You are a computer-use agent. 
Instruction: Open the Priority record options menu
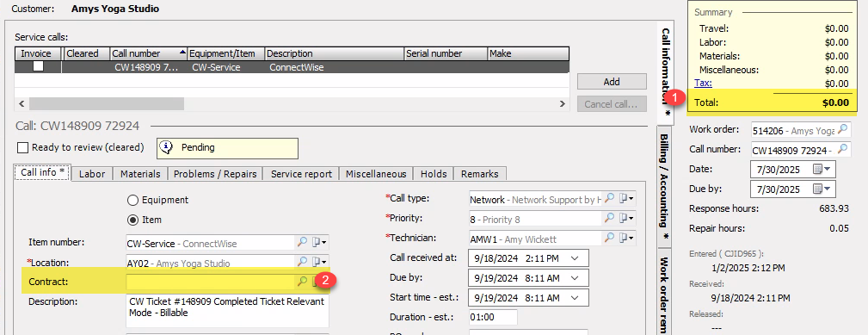coord(626,218)
